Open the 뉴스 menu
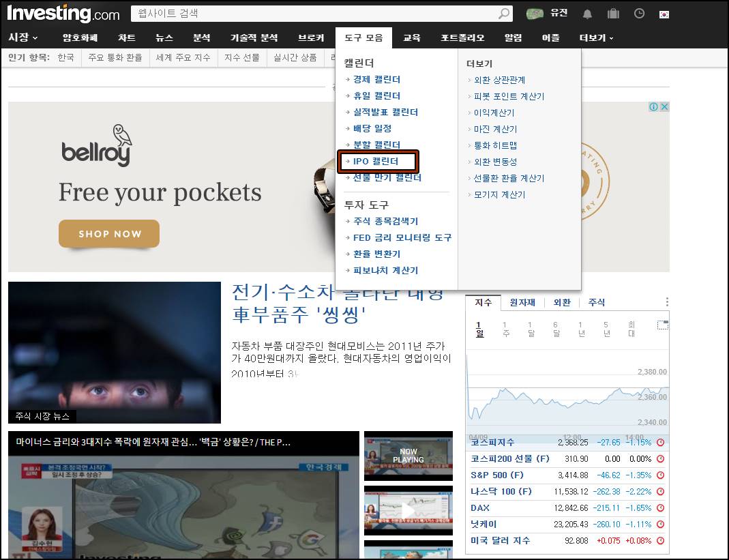Image resolution: width=729 pixels, height=560 pixels. (x=164, y=38)
